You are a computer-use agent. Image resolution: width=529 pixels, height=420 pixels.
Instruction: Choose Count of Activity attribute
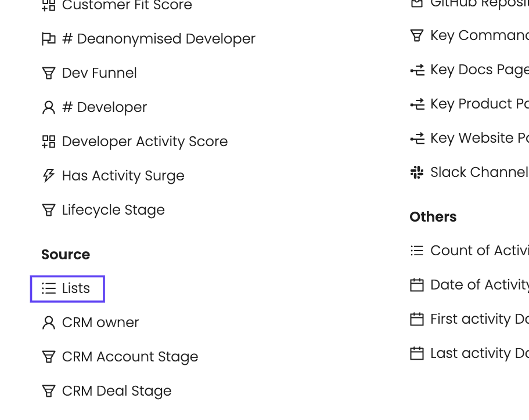pos(478,251)
